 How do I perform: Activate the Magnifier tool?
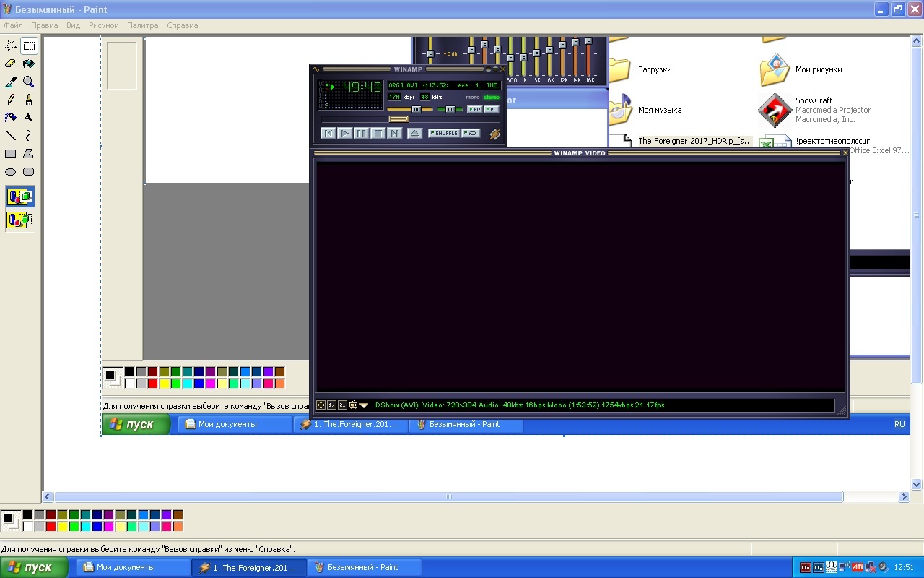[x=29, y=82]
